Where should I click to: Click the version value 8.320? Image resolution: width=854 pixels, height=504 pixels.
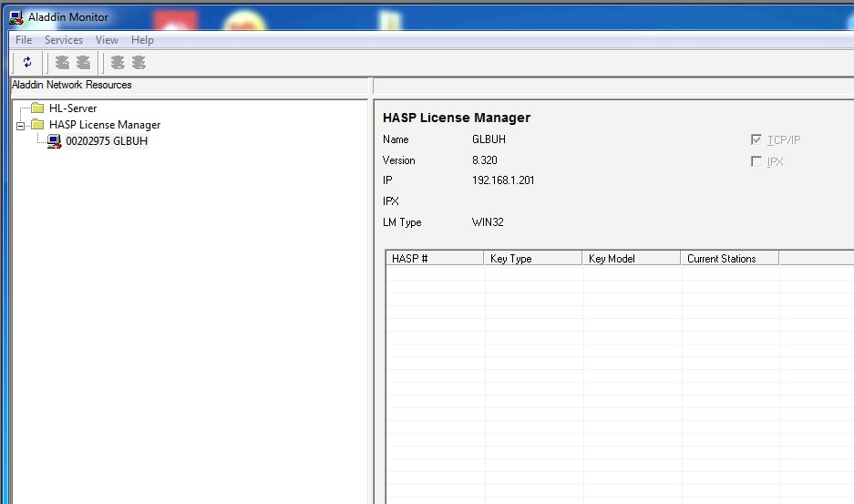pos(485,160)
